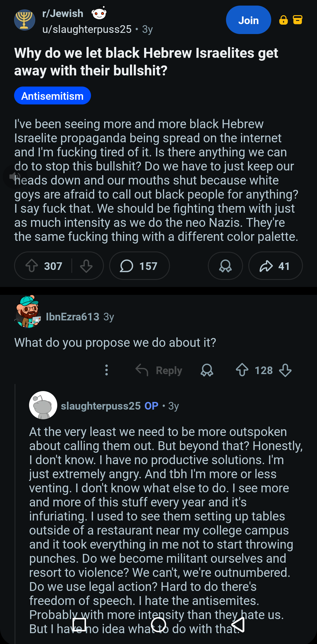Share the post via share arrow

coord(275,266)
